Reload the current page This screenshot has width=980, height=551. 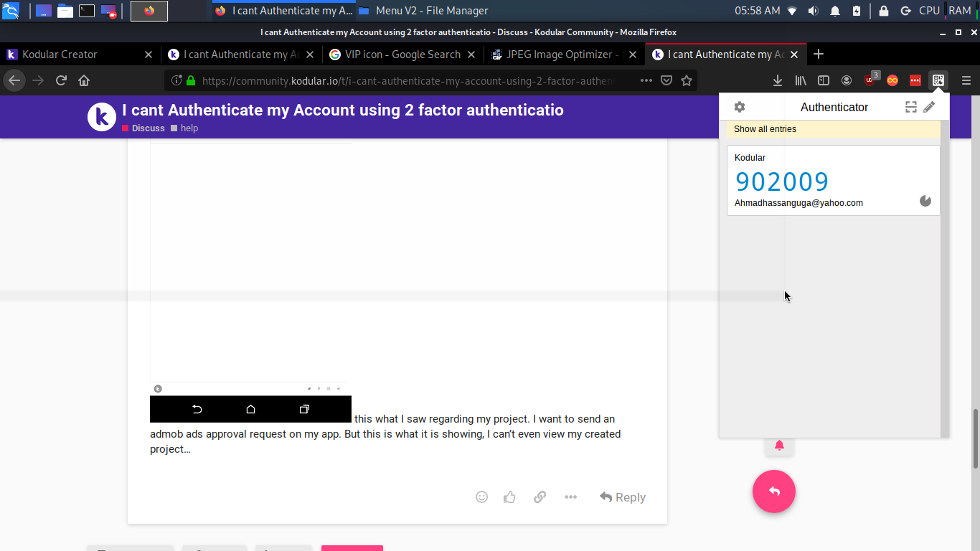point(61,80)
